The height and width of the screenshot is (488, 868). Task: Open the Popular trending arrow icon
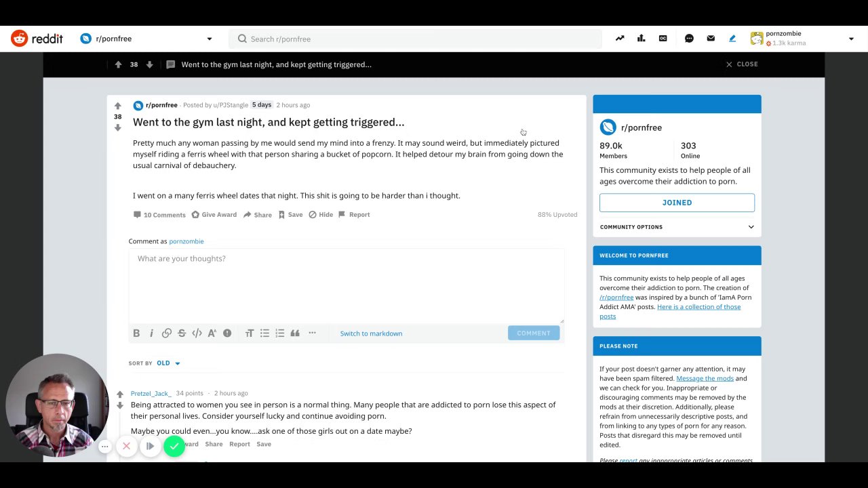pyautogui.click(x=620, y=39)
